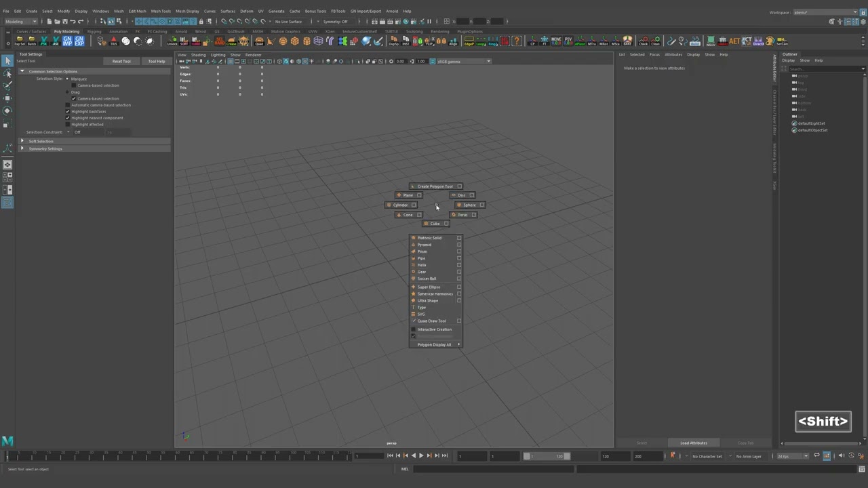Click the Unlock shelf icon

(172, 41)
